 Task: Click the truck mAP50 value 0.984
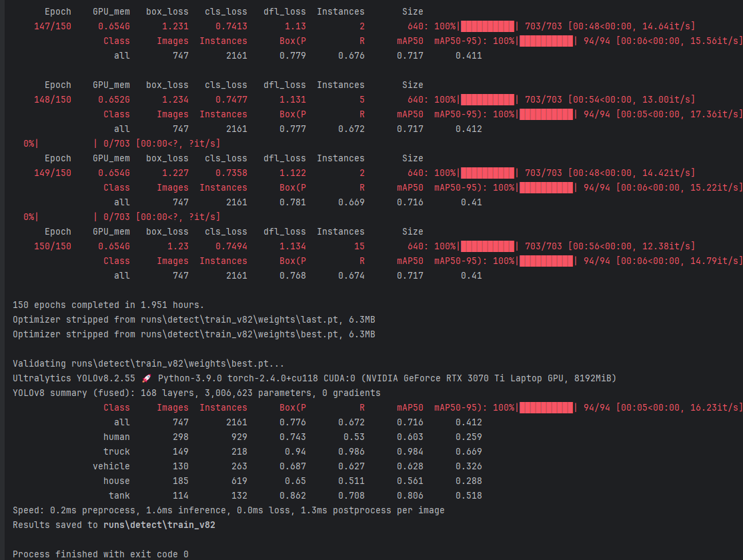click(410, 451)
